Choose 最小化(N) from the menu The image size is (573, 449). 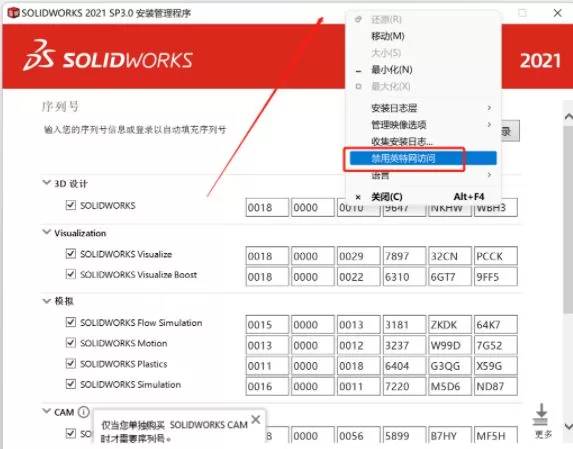click(423, 69)
